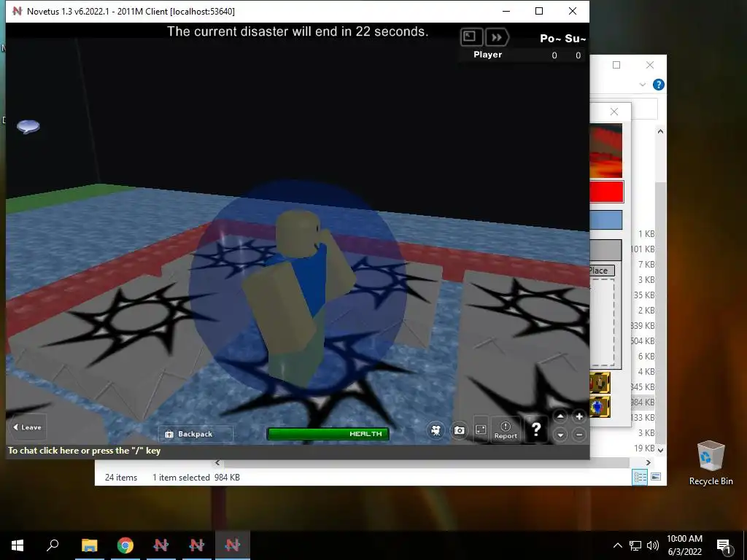Screen dimensions: 747x560
Task: Zoom in with the plus button
Action: click(x=578, y=416)
